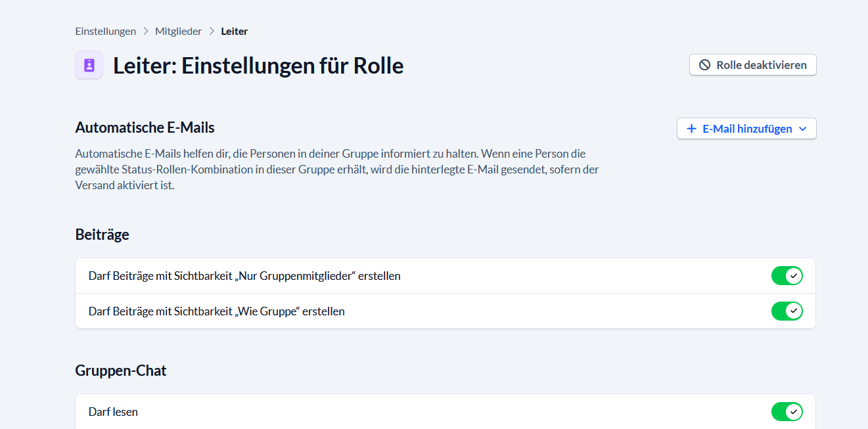Click the ban icon in Rolle deaktivieren
Image resolution: width=868 pixels, height=429 pixels.
click(x=704, y=65)
